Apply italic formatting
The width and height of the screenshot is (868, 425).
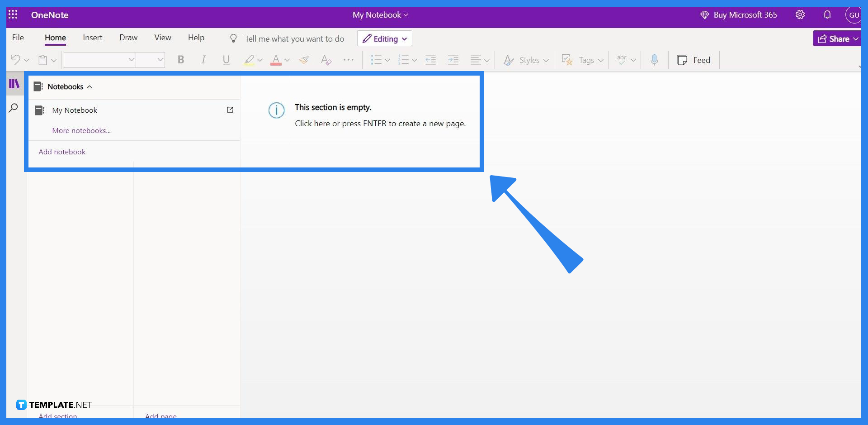pyautogui.click(x=203, y=59)
